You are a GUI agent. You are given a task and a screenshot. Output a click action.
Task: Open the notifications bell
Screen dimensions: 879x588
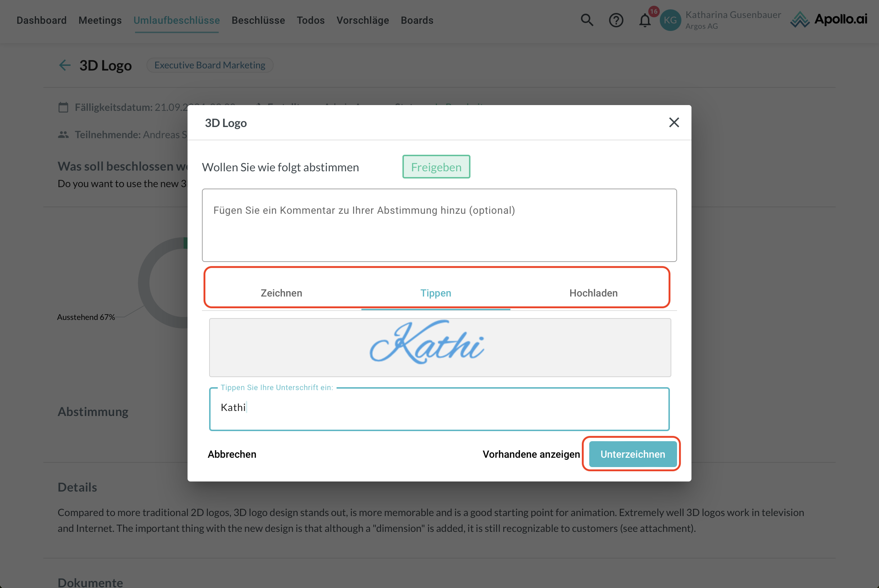[x=645, y=20]
